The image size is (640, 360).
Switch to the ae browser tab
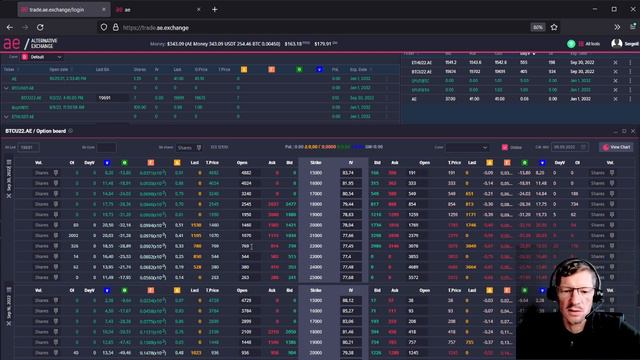[x=158, y=9]
